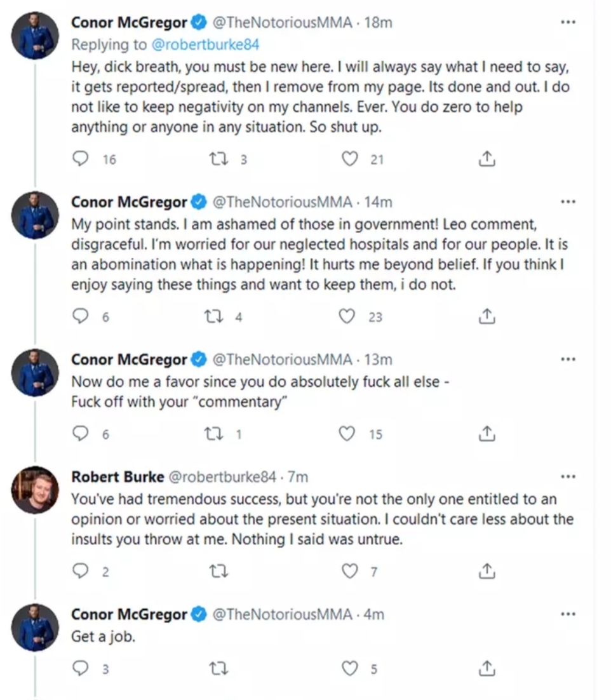This screenshot has height=700, width=611.
Task: Share Robert Burke's tweet
Action: [x=486, y=571]
